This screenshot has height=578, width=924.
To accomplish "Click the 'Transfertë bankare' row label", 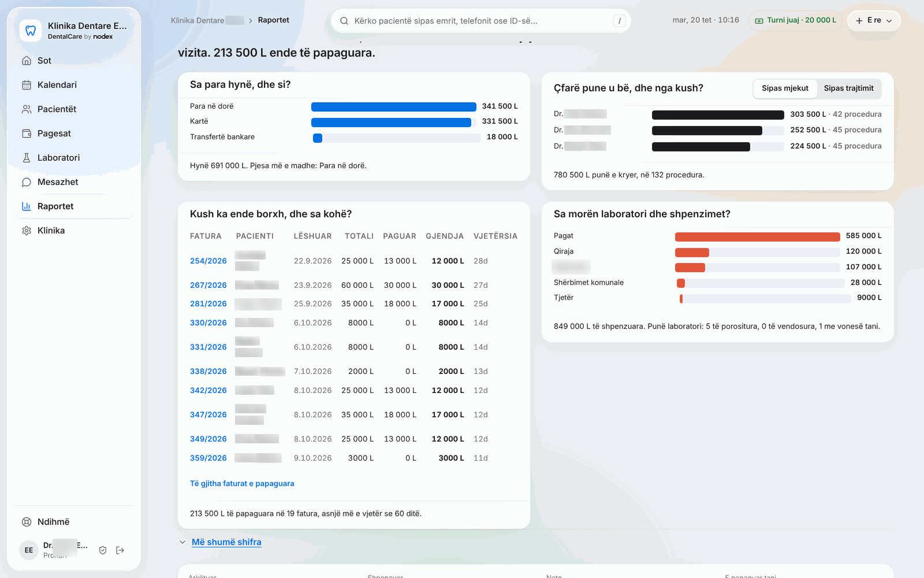I will pos(222,137).
